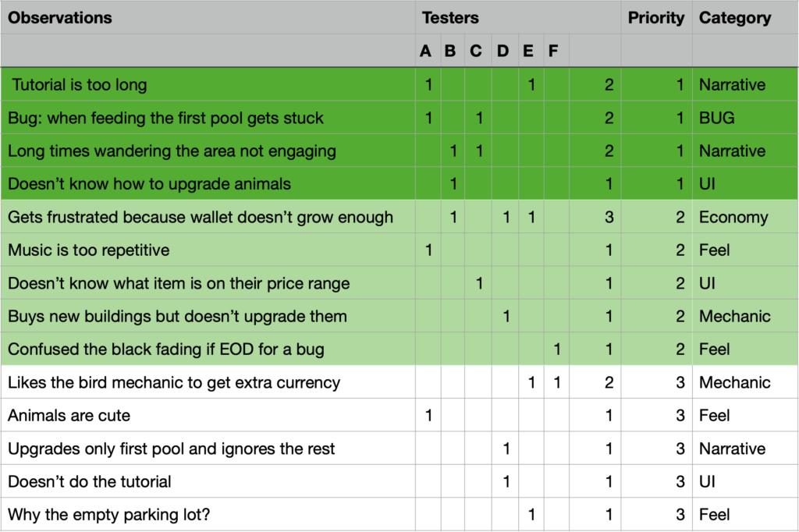Click 'Doesn't know how to upgrade animals' cell
Viewport: 799px width, 532px height.
[208, 183]
